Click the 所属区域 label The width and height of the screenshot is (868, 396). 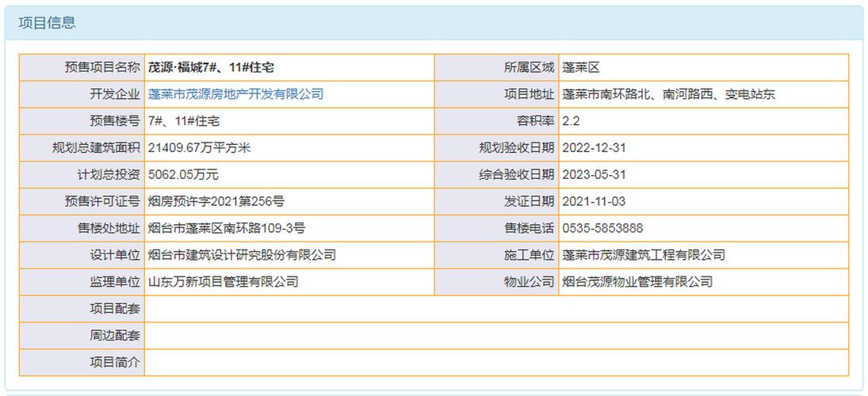click(x=529, y=67)
